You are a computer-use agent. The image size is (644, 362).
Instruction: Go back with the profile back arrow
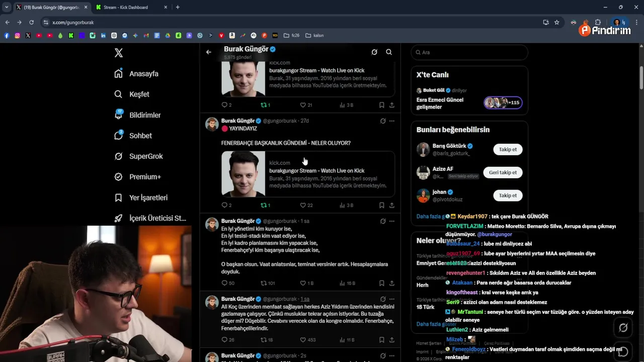(x=209, y=52)
